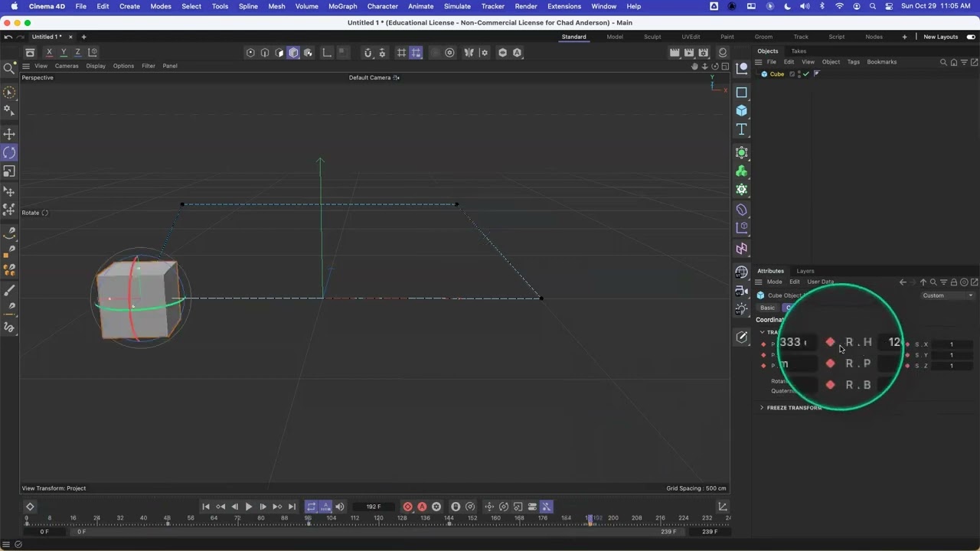
Task: Toggle sound playback speaker icon
Action: (340, 507)
